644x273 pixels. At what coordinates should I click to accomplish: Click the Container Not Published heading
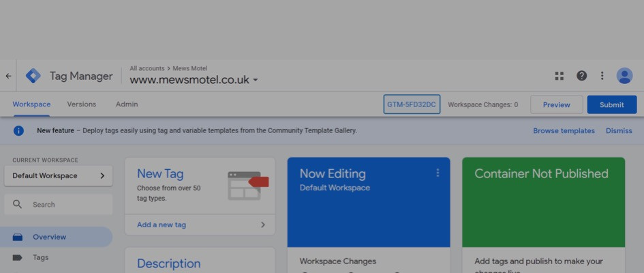[541, 173]
